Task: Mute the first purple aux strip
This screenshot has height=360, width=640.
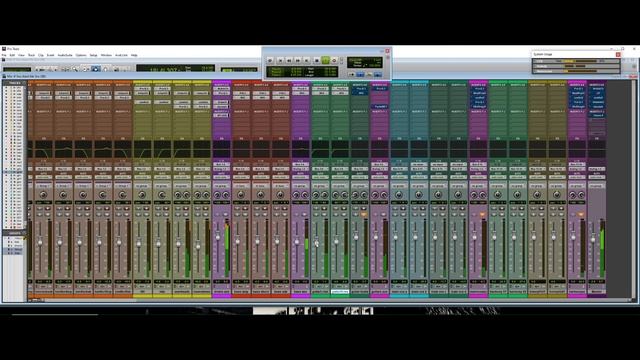Action: [225, 214]
